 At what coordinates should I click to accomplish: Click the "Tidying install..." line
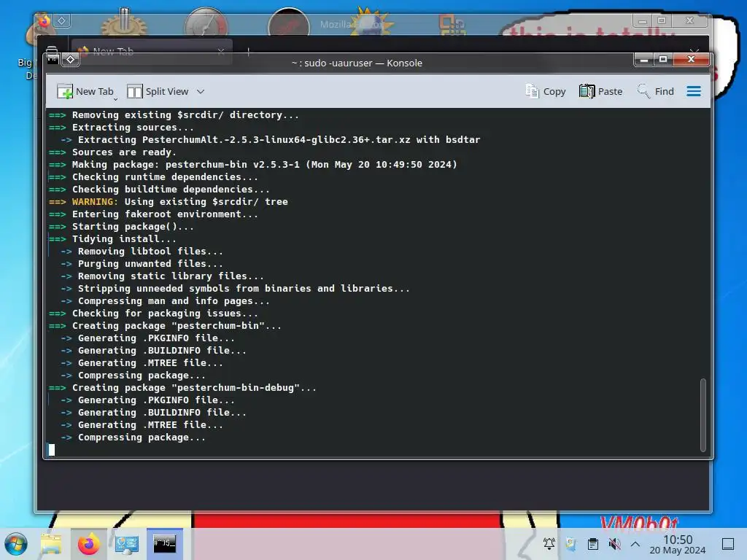click(x=112, y=239)
